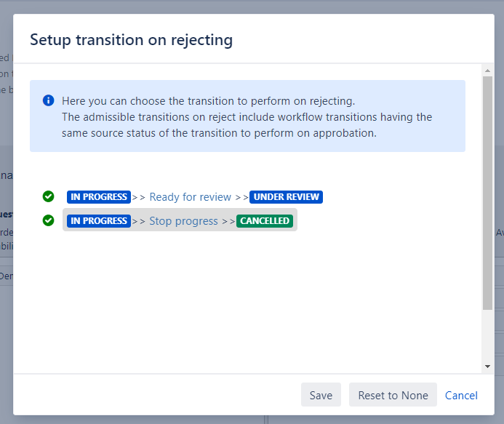The width and height of the screenshot is (504, 424).
Task: Click the dialog's vertical scrollbar thumb
Action: pyautogui.click(x=488, y=193)
